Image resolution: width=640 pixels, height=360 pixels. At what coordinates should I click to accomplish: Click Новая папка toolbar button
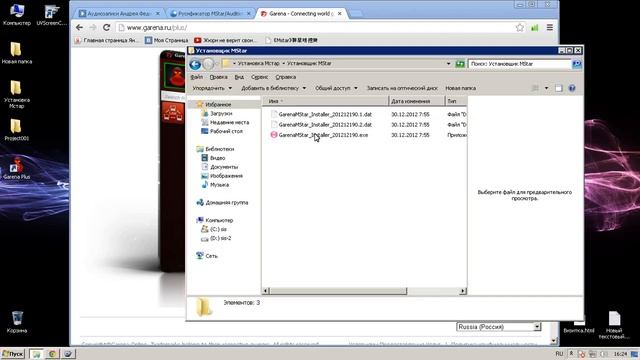[460, 88]
